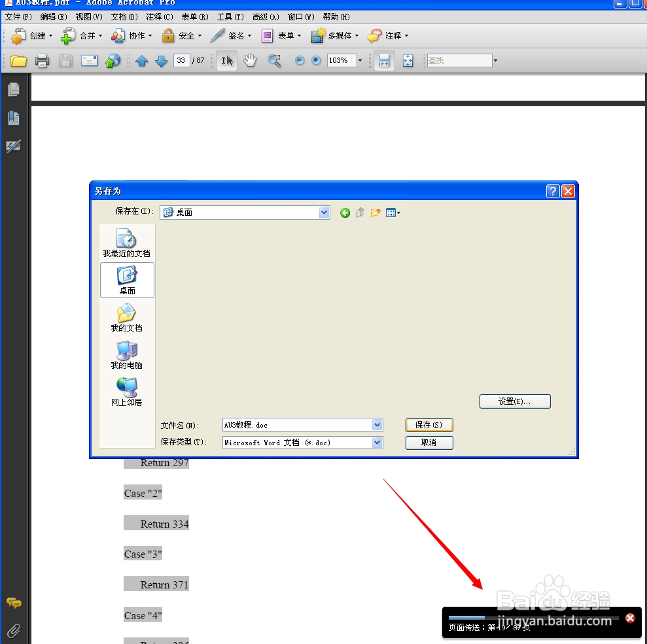The height and width of the screenshot is (644, 647).
Task: Go to next page arrow
Action: pos(161,61)
